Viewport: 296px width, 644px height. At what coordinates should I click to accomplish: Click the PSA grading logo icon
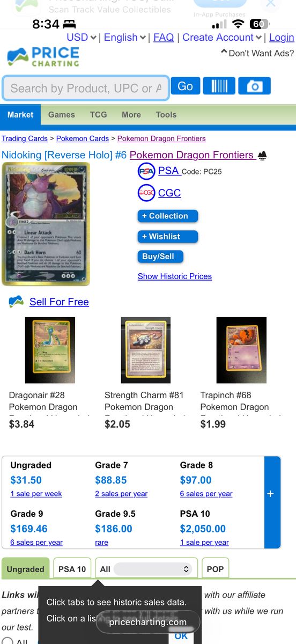(146, 172)
